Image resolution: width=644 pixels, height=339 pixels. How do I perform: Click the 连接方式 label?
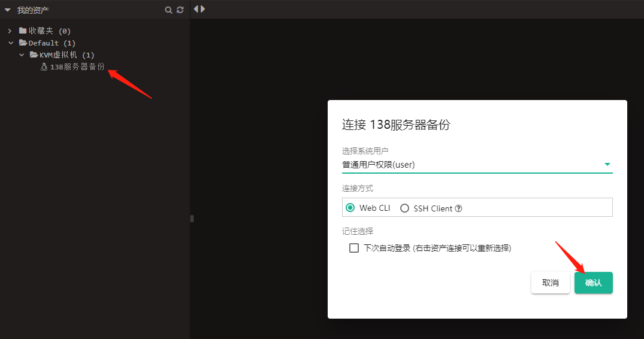(x=358, y=189)
